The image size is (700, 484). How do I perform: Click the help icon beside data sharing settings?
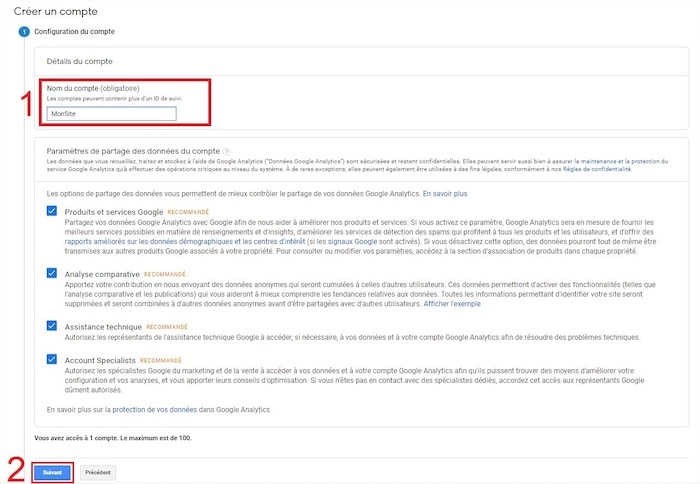227,149
